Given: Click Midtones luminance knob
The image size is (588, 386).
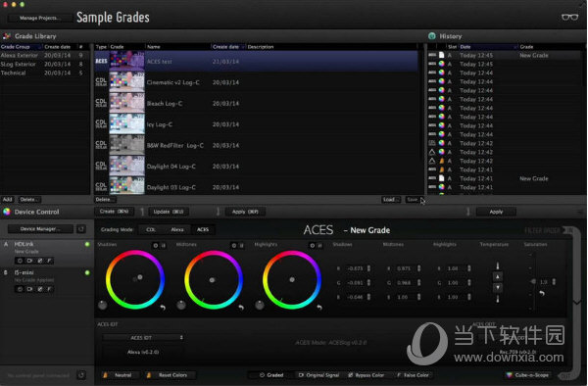Looking at the screenshot, I should tap(181, 305).
